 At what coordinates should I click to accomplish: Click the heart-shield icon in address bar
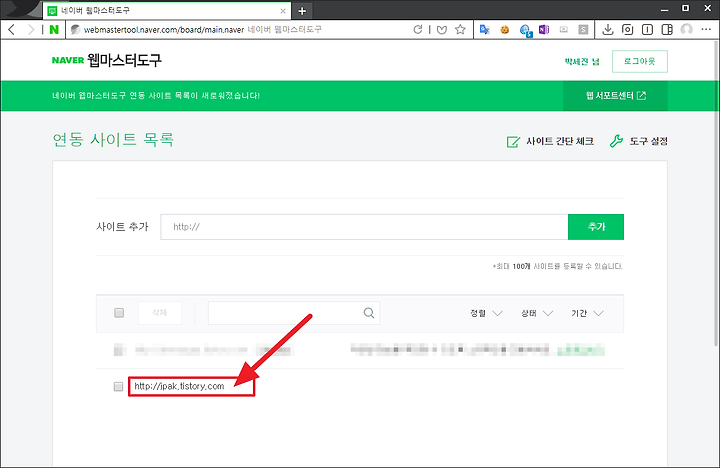pos(442,30)
